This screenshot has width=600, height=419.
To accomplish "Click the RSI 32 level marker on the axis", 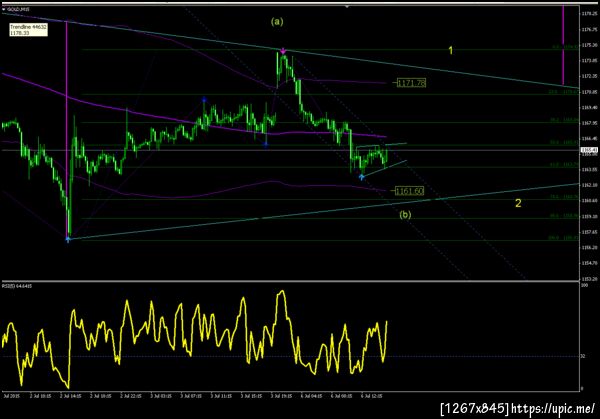I will (x=583, y=356).
